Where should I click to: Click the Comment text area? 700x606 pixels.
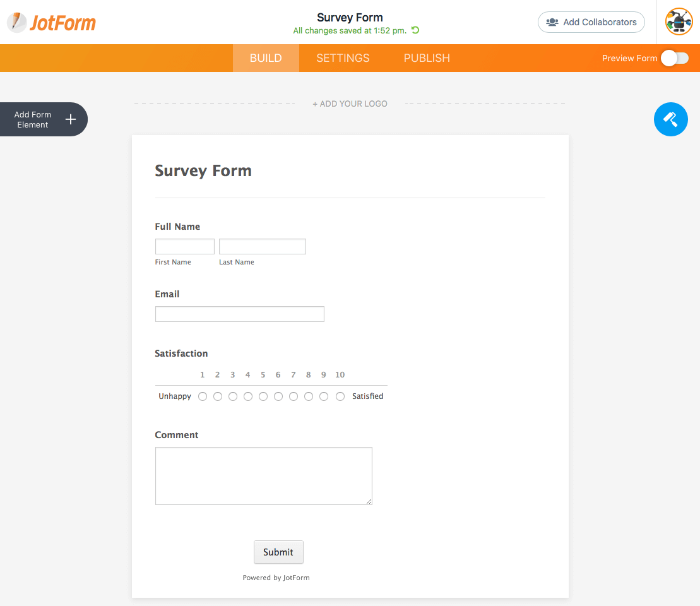pyautogui.click(x=264, y=476)
